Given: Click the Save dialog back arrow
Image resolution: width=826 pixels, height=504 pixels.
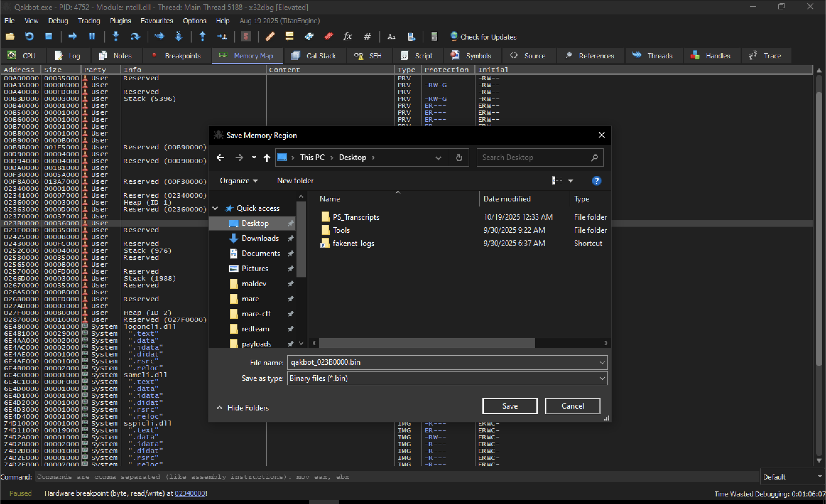Looking at the screenshot, I should [x=220, y=158].
